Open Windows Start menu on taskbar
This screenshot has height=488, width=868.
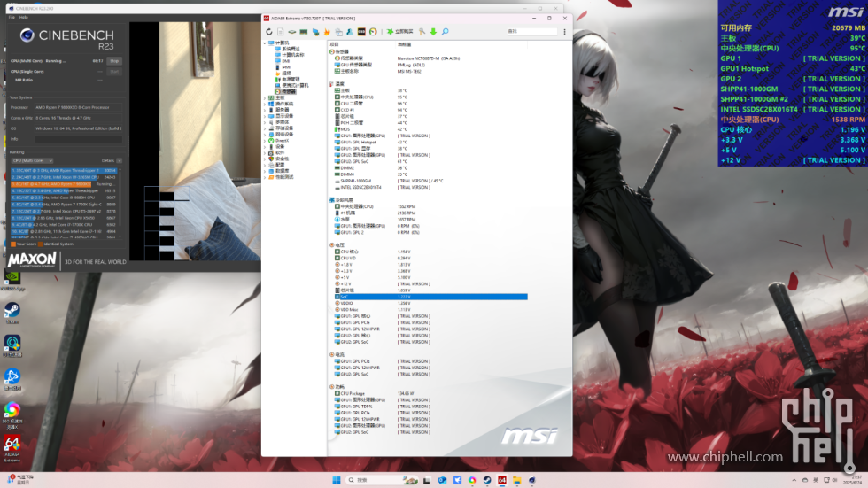pyautogui.click(x=336, y=480)
